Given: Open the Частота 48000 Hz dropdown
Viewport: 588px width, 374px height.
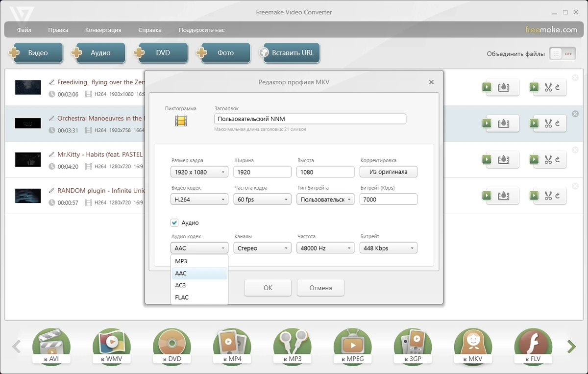Looking at the screenshot, I should 325,248.
